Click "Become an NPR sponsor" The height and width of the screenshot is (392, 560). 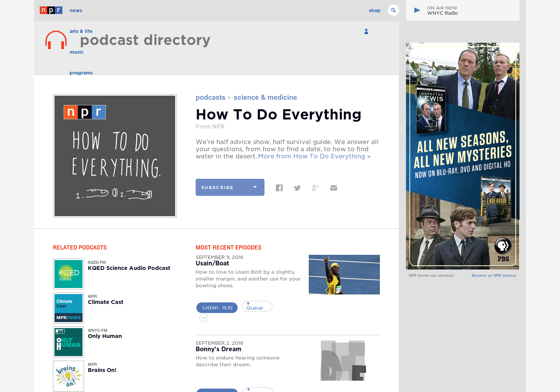pos(494,275)
